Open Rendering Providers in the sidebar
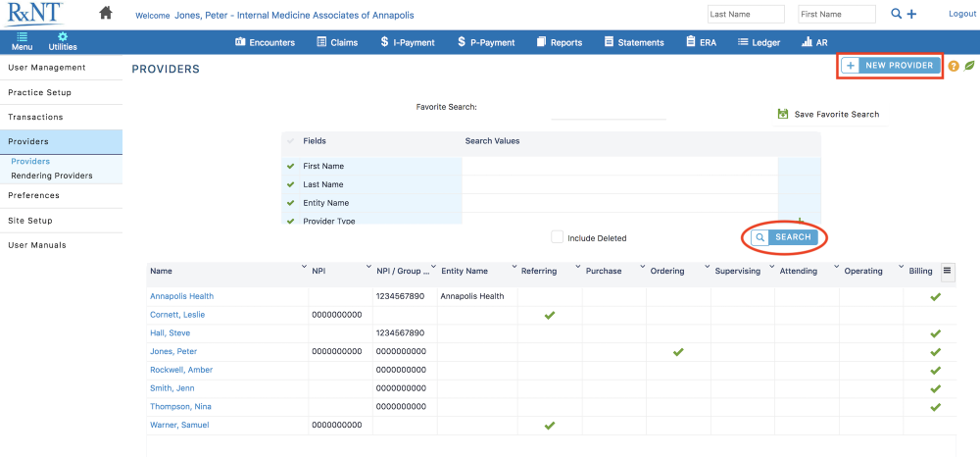Image resolution: width=980 pixels, height=457 pixels. click(52, 176)
